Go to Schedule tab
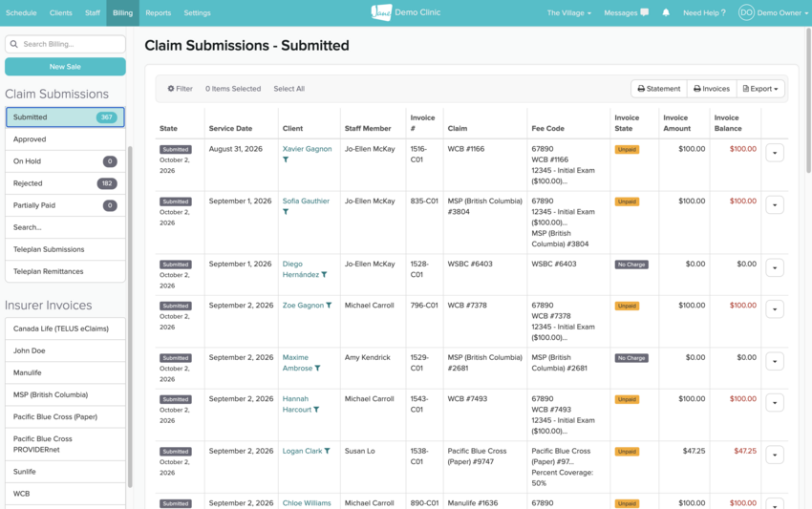The width and height of the screenshot is (812, 509). [x=21, y=13]
